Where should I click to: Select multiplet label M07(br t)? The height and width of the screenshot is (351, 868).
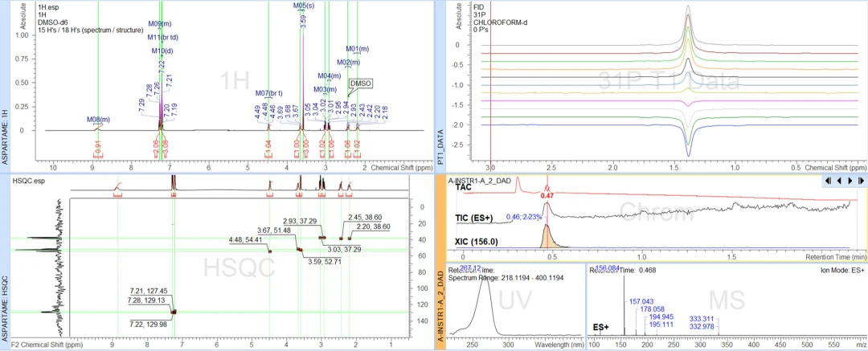click(268, 92)
